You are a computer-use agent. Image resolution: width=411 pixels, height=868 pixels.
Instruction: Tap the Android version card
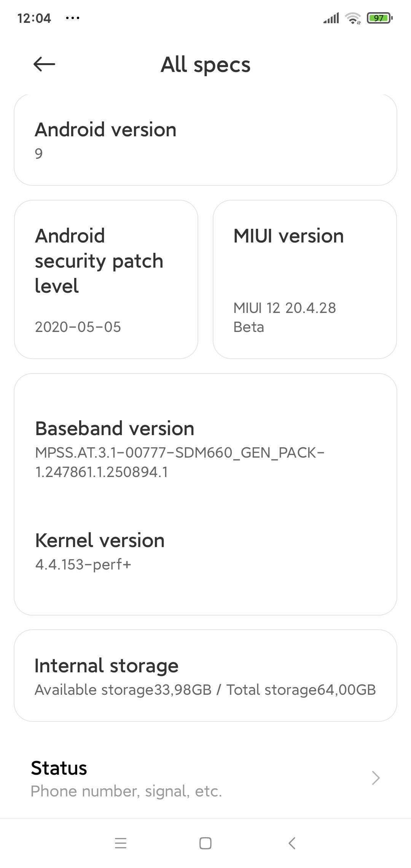click(x=205, y=140)
